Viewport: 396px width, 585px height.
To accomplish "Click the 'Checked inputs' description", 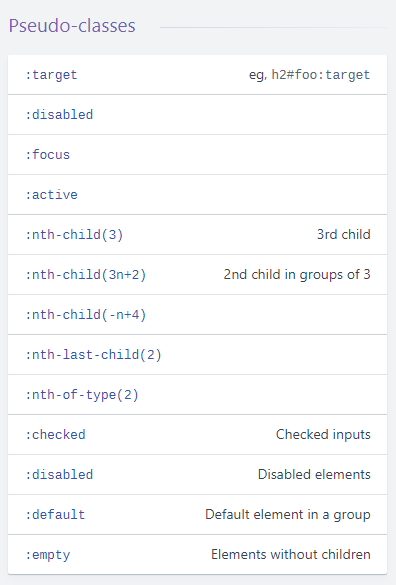I will coord(323,434).
